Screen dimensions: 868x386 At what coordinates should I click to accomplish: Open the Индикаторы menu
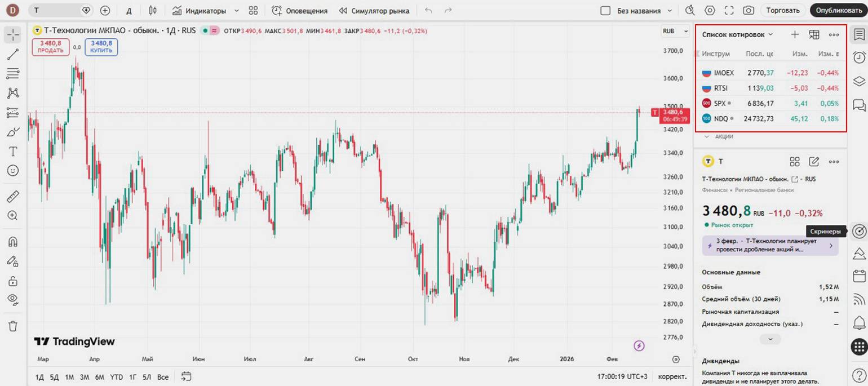[206, 11]
